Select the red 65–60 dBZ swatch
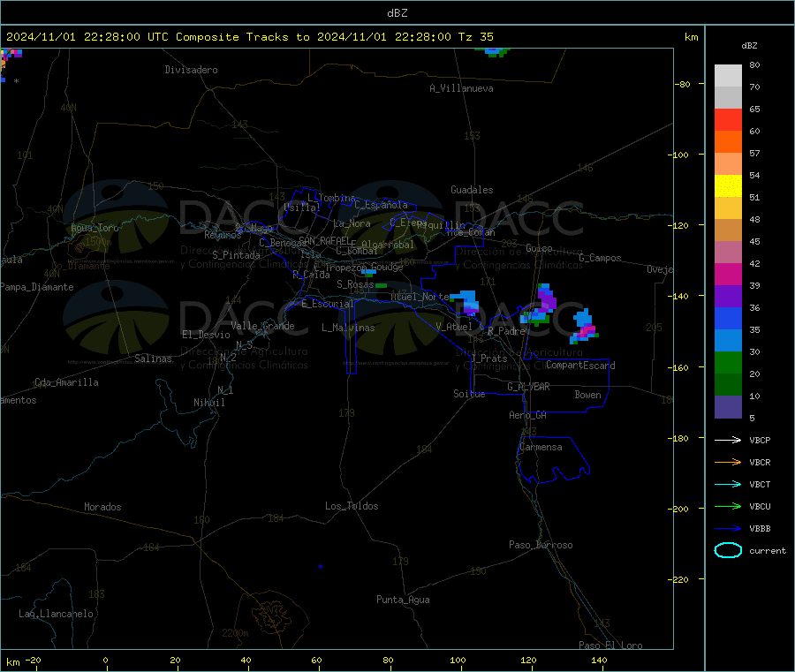This screenshot has width=795, height=672. tap(728, 119)
